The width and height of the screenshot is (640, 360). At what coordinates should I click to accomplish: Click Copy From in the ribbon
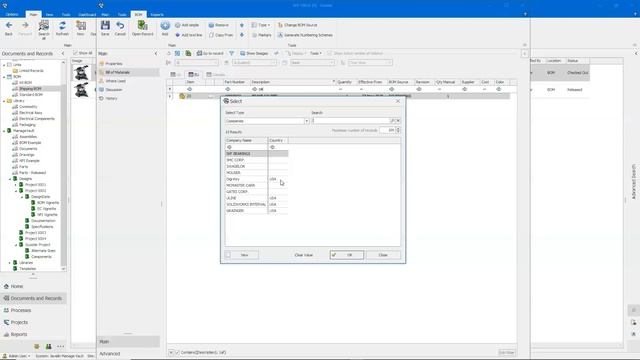tap(221, 35)
